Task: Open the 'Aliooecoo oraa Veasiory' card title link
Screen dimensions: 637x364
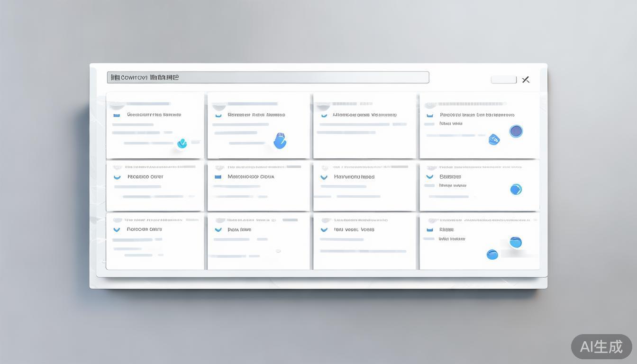Action: point(364,115)
